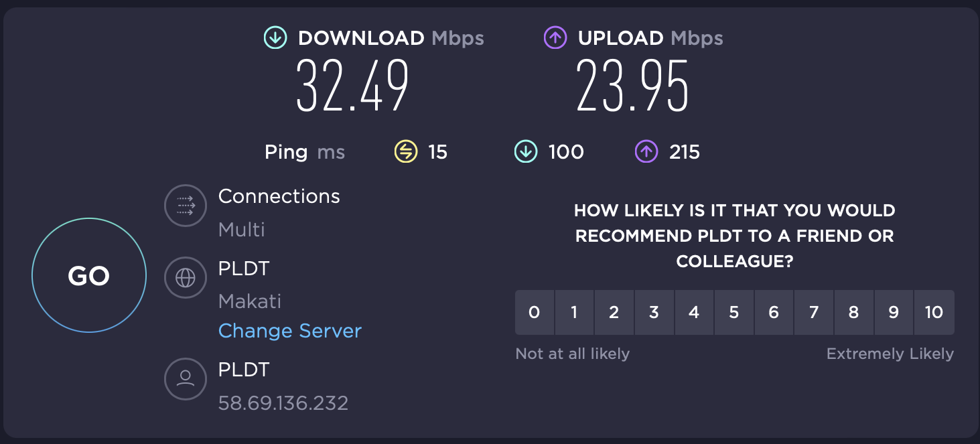This screenshot has width=980, height=444.
Task: Click the globe server icon
Action: 186,278
